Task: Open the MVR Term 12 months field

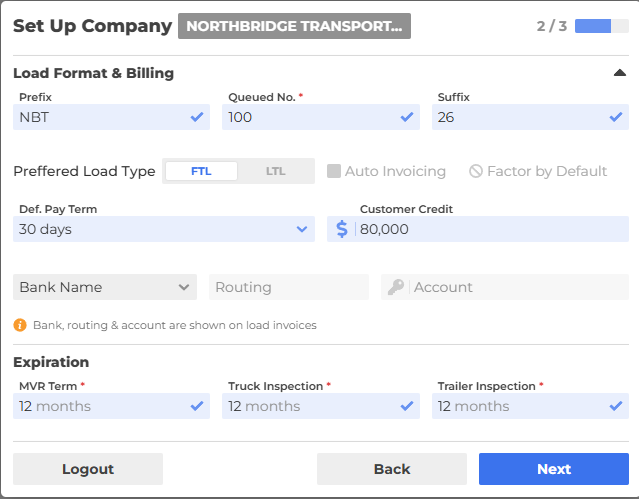Action: click(111, 406)
